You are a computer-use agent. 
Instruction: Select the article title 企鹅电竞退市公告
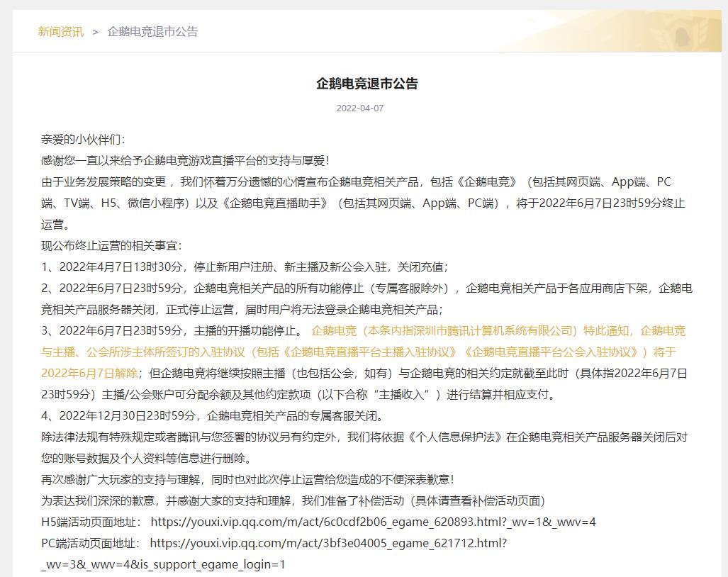[x=366, y=84]
